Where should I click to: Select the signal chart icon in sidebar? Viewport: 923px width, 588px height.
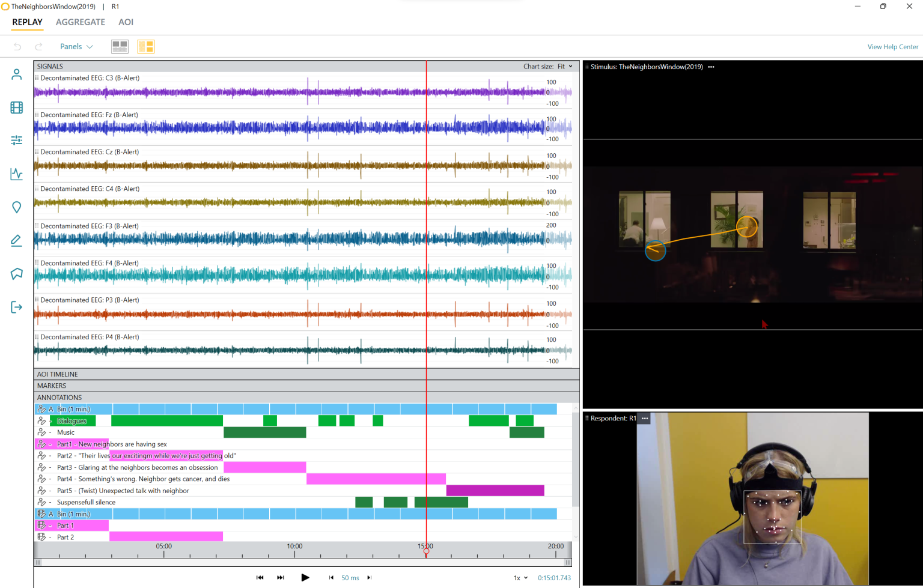[x=17, y=174]
